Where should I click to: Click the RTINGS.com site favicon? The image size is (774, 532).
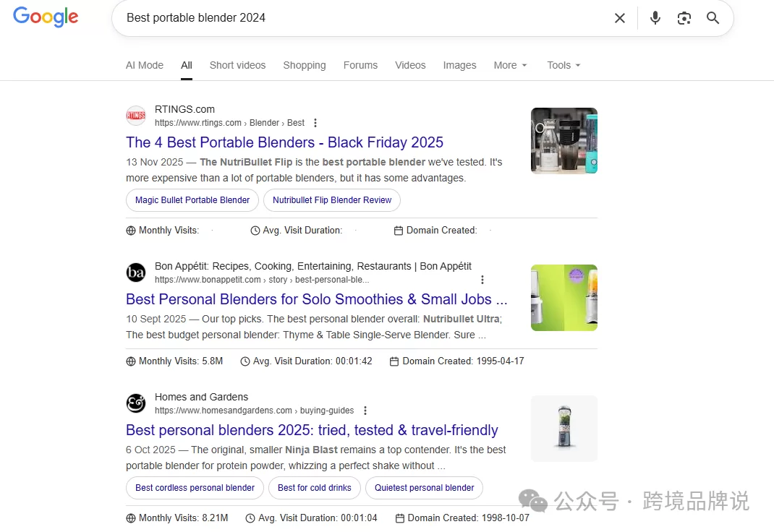coord(136,116)
